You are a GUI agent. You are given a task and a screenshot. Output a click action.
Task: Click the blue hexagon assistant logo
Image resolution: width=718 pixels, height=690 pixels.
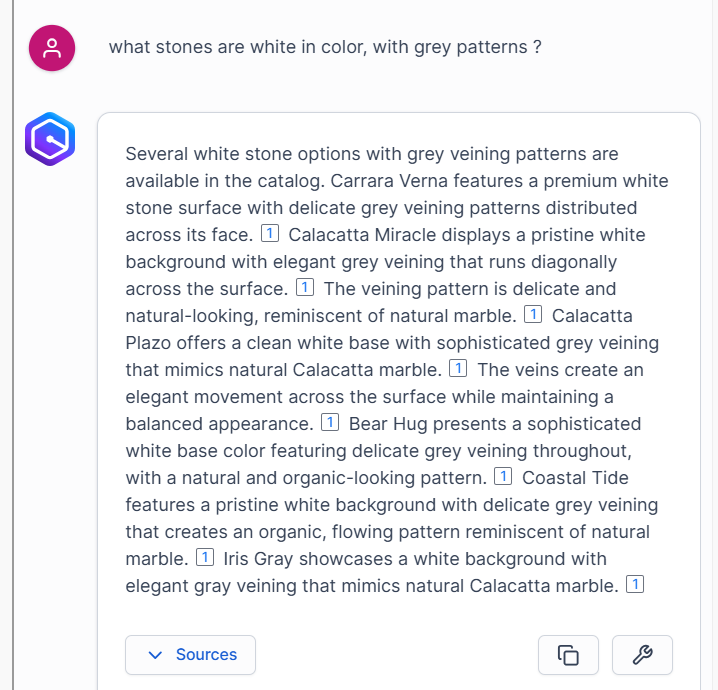50,139
